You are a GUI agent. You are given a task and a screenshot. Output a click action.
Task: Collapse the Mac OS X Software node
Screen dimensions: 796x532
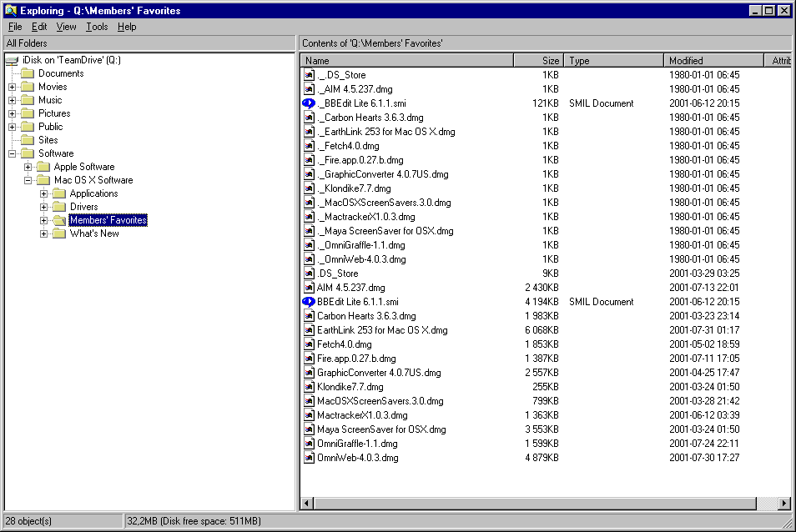point(28,181)
